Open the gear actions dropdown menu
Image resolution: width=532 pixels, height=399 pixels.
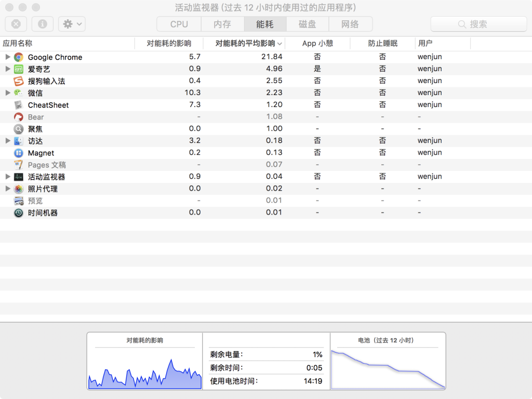click(72, 24)
